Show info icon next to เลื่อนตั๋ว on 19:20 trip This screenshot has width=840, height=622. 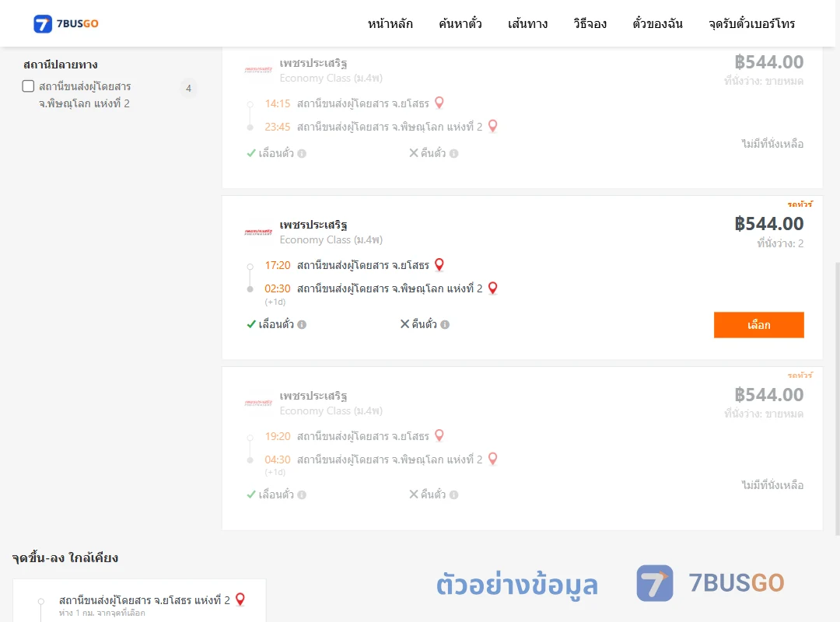coord(302,495)
